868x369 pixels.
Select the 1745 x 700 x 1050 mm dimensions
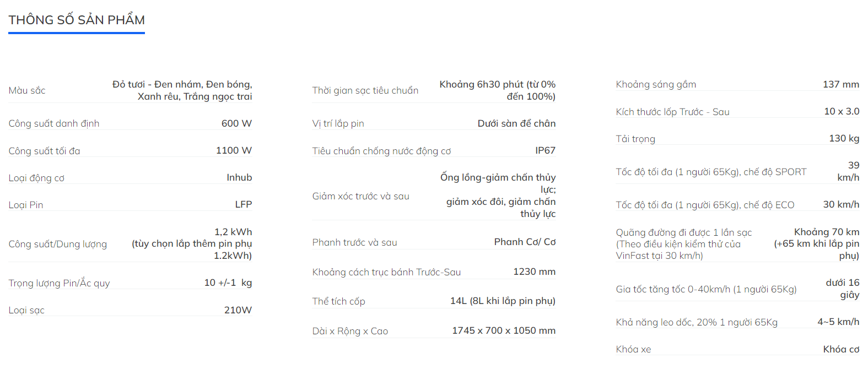[x=504, y=330]
